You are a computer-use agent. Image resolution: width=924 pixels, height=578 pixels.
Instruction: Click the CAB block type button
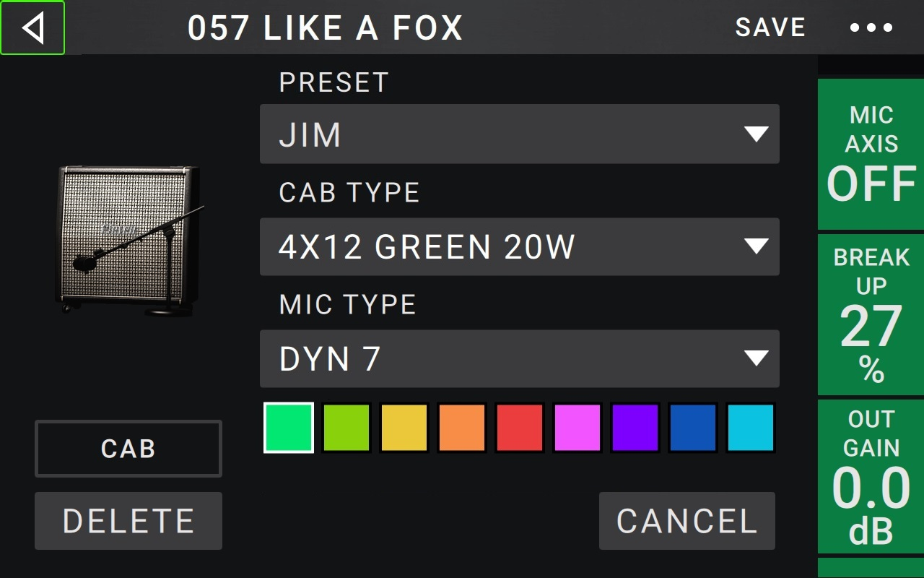(128, 449)
